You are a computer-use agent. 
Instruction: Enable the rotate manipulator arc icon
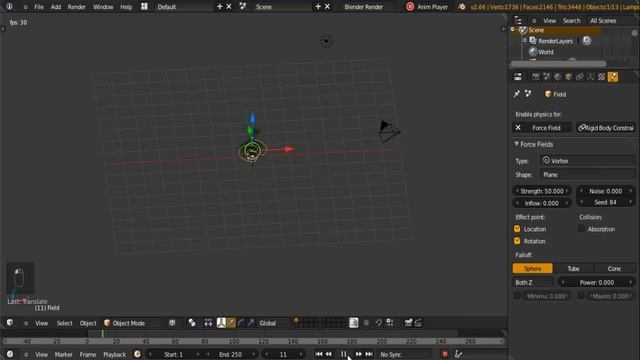[241, 323]
